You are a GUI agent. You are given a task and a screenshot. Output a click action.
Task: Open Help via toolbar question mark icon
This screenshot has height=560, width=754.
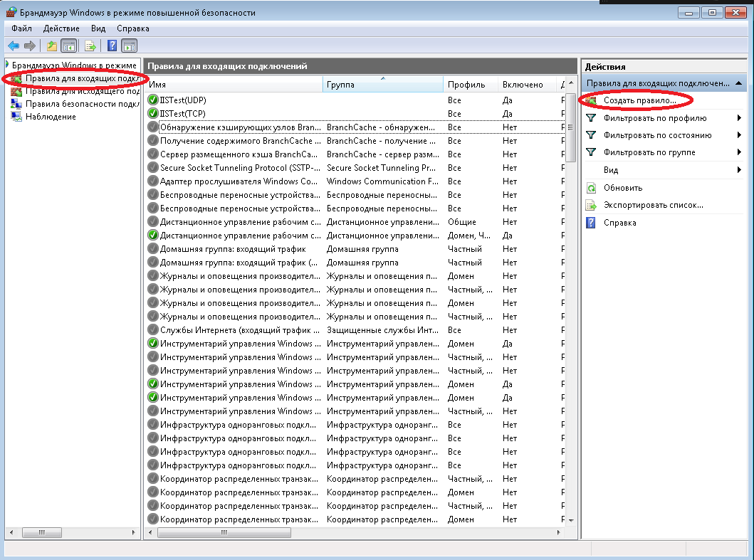pyautogui.click(x=112, y=46)
